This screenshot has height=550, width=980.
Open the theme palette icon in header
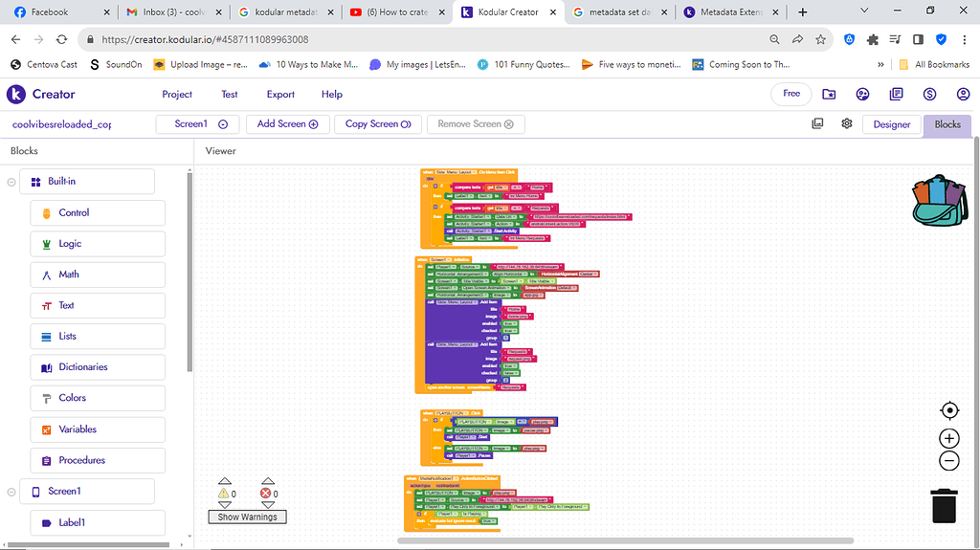[862, 95]
